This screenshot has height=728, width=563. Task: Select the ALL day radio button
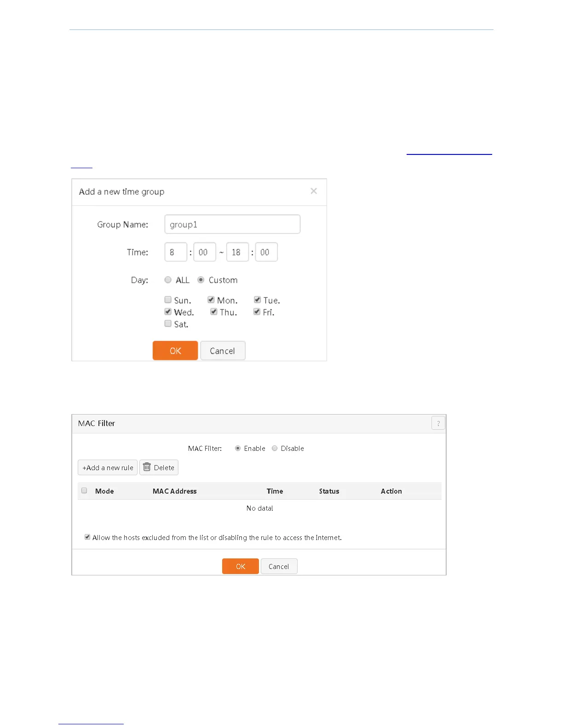click(x=168, y=280)
